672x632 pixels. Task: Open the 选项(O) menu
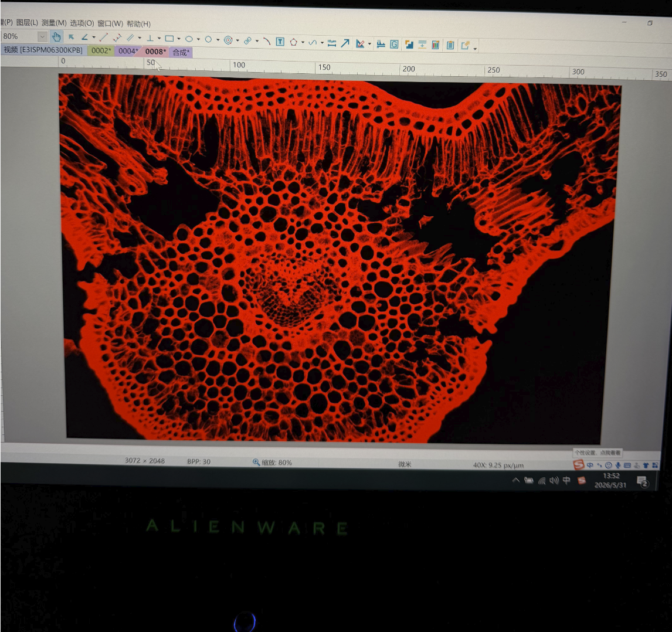coord(82,23)
